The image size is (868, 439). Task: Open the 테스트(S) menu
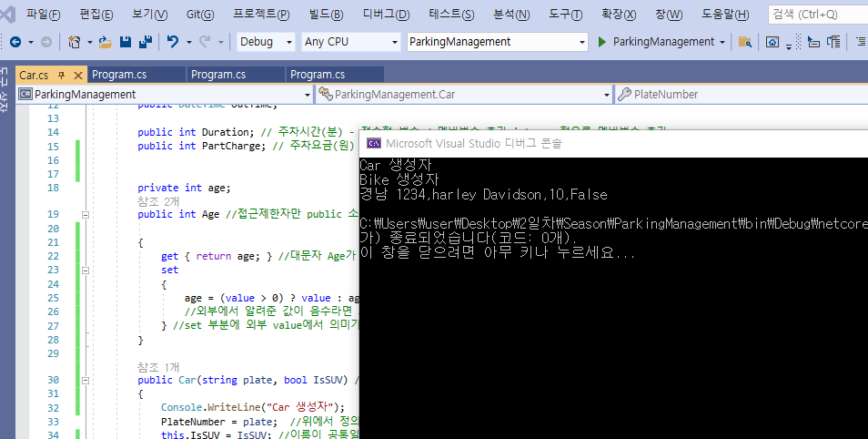click(x=451, y=15)
